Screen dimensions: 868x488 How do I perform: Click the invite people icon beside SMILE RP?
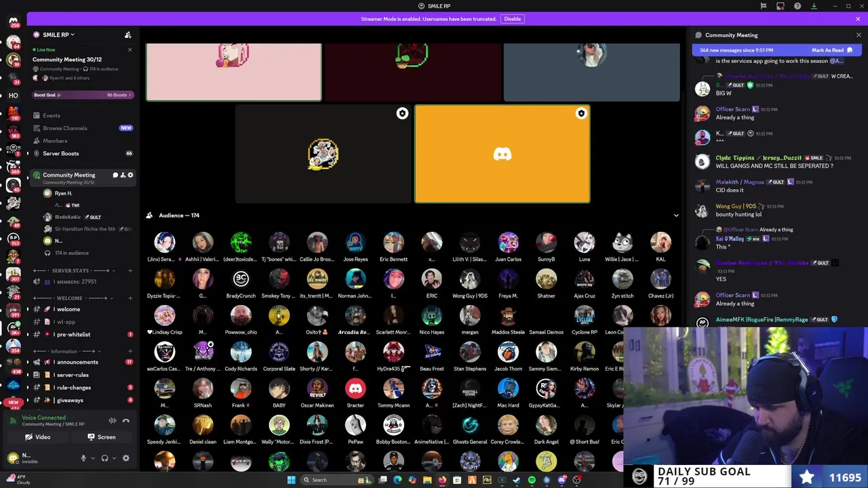tap(127, 35)
